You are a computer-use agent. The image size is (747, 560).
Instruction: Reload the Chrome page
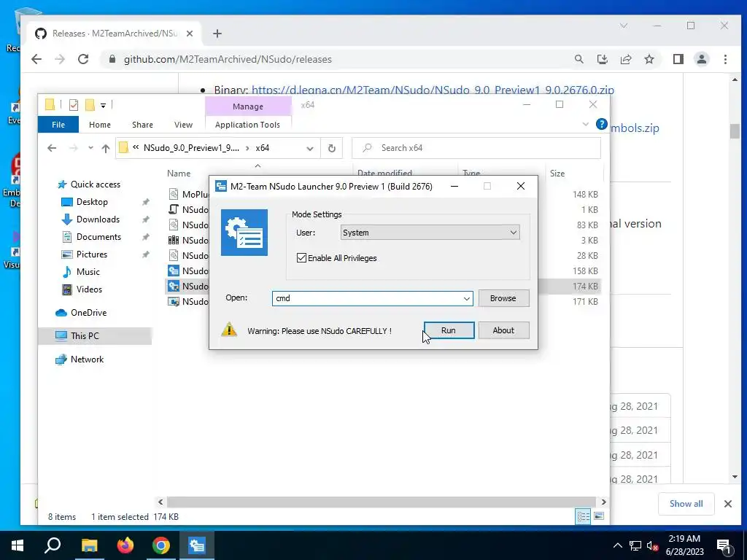(x=83, y=60)
